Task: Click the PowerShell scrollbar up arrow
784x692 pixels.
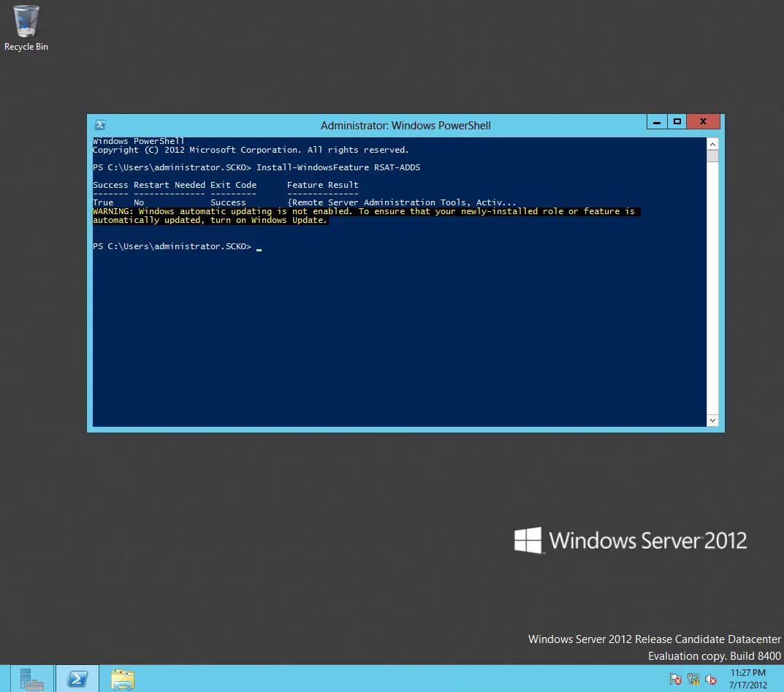Action: point(712,144)
